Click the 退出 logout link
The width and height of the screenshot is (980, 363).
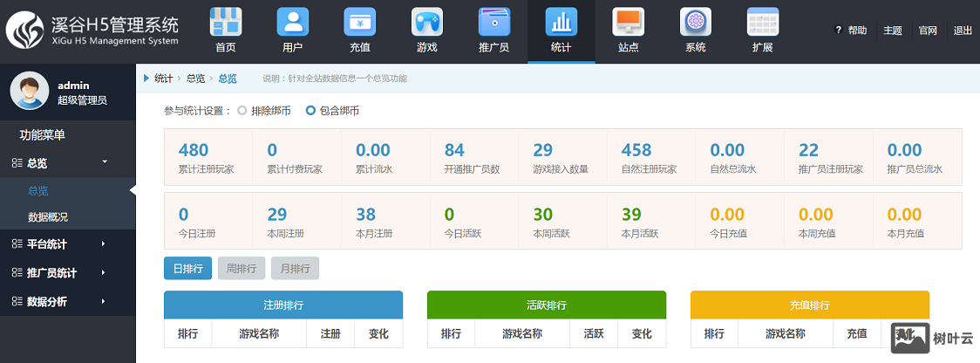[963, 30]
